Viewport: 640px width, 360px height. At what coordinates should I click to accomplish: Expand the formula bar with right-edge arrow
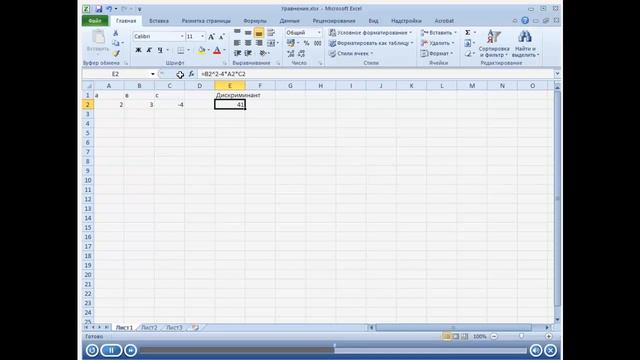tap(557, 74)
